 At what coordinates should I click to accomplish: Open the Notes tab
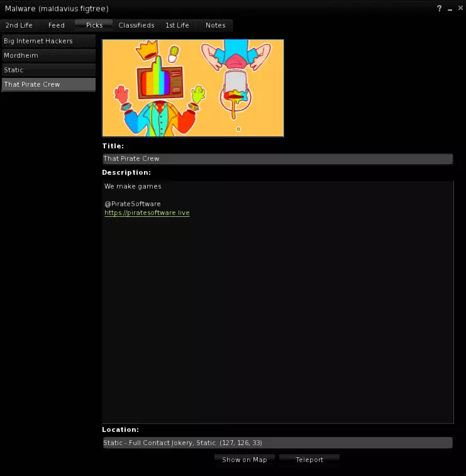pyautogui.click(x=215, y=26)
